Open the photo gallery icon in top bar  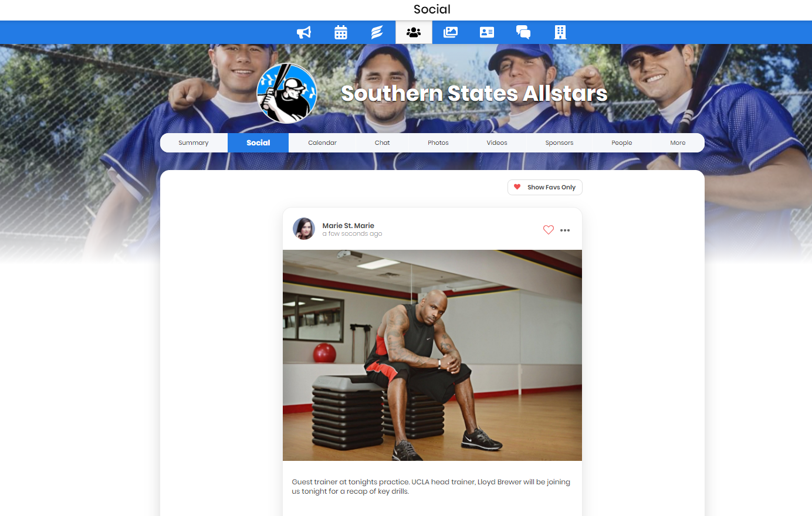(x=450, y=32)
